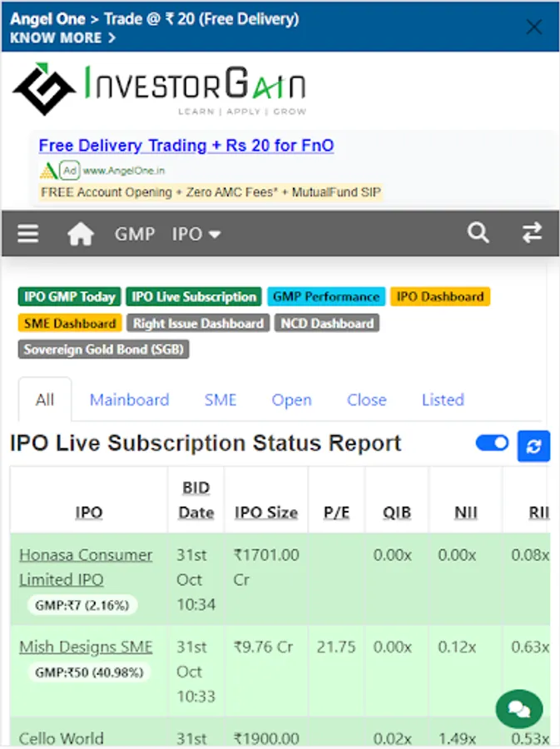Open the green chat bubble icon
This screenshot has width=560, height=749.
pyautogui.click(x=519, y=709)
